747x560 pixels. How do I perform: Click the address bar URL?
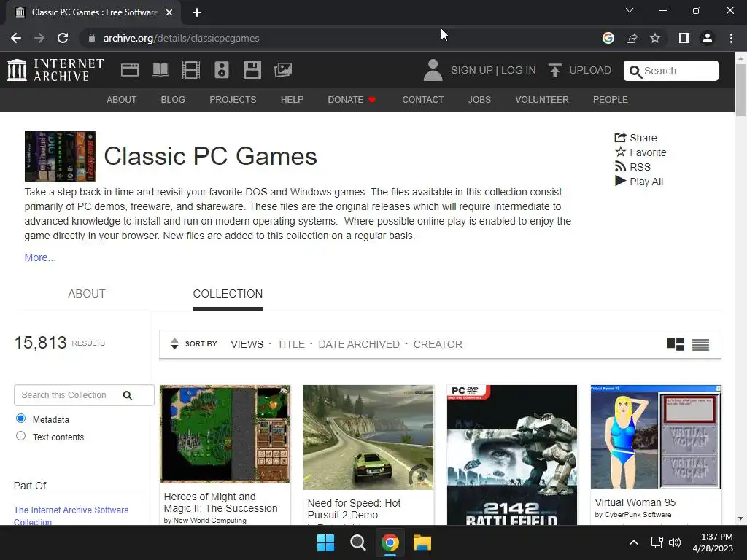click(x=181, y=38)
